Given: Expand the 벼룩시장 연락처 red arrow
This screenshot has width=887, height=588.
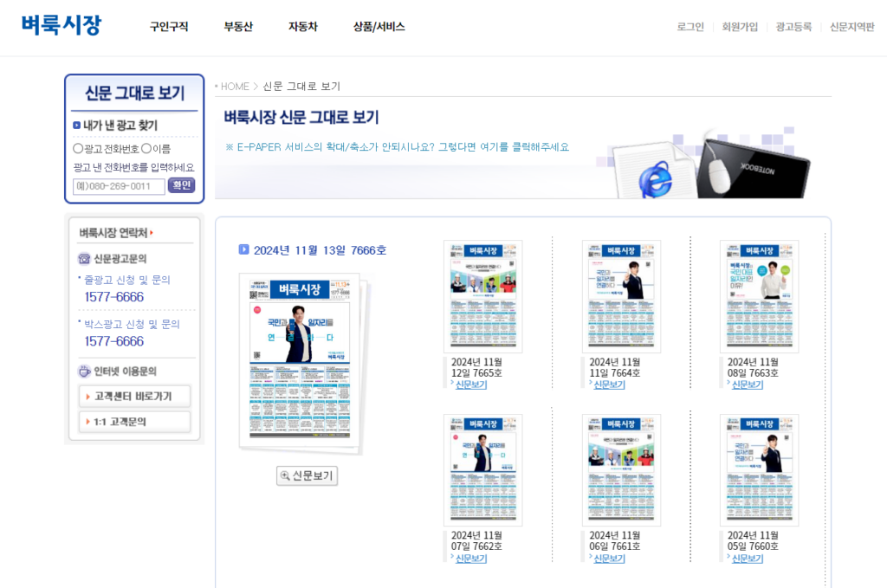Looking at the screenshot, I should click(152, 233).
